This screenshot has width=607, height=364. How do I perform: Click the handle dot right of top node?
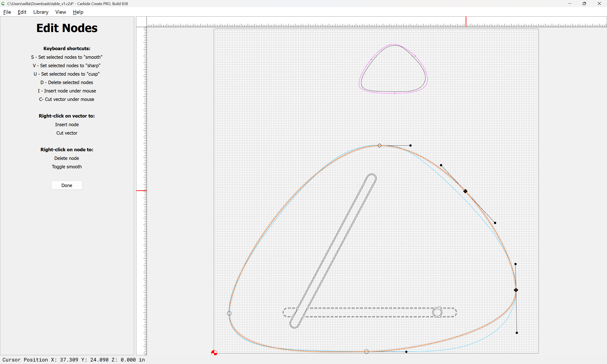click(411, 146)
